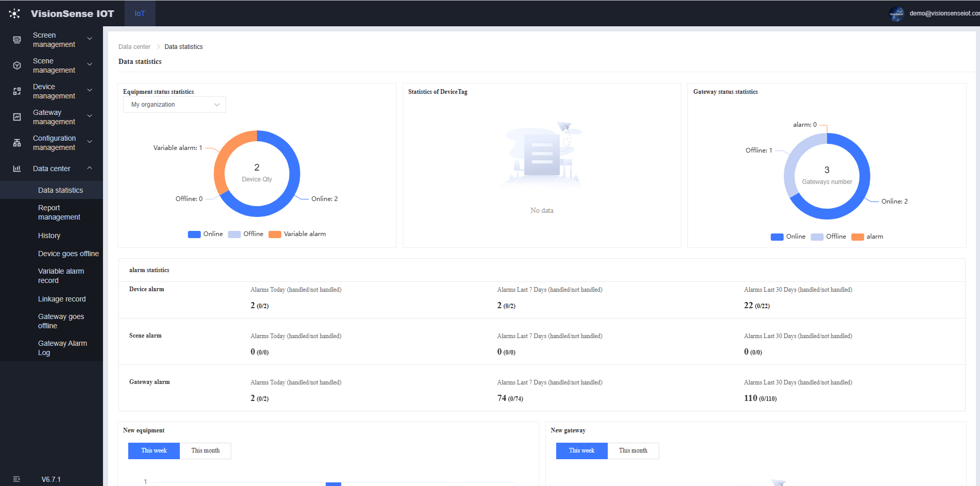Collapse the Data center menu chevron
Screen dimensions: 980x486
(90, 168)
